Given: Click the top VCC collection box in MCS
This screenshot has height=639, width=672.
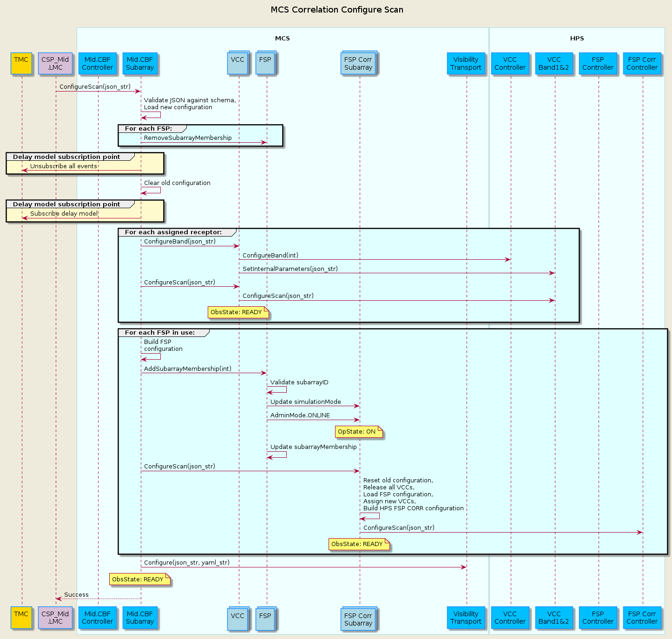Looking at the screenshot, I should (238, 62).
